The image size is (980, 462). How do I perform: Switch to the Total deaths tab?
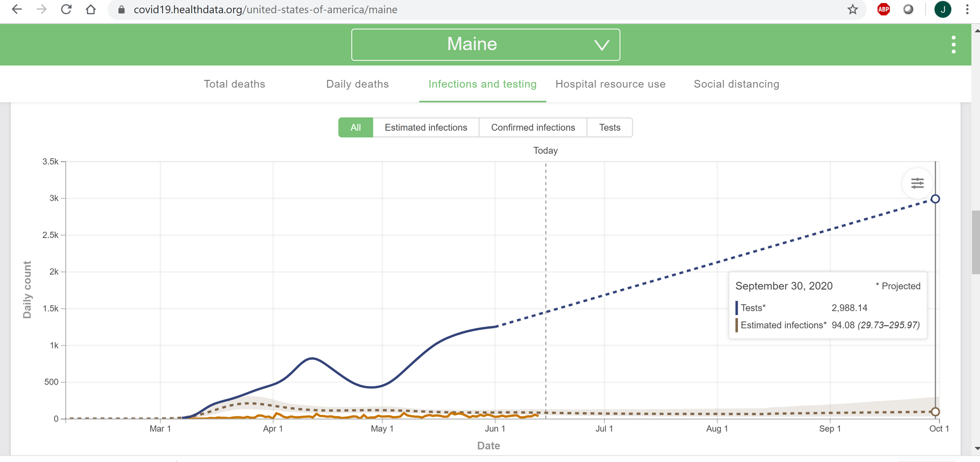[x=234, y=84]
